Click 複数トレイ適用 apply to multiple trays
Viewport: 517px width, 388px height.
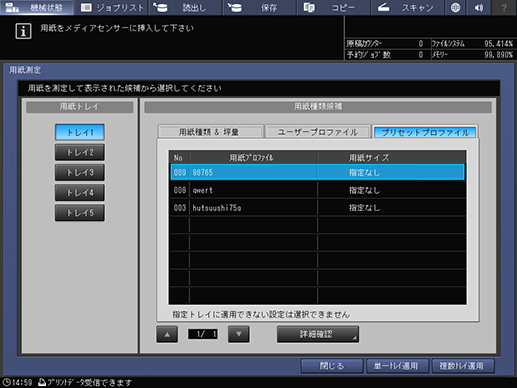click(x=463, y=366)
